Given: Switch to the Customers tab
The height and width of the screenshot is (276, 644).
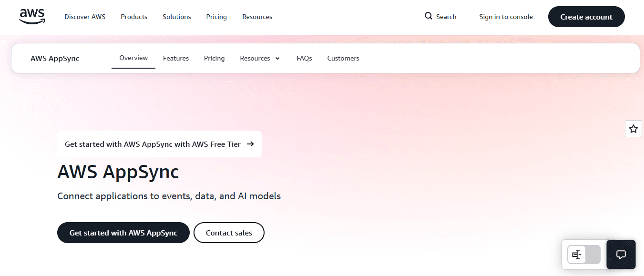Looking at the screenshot, I should (x=343, y=58).
